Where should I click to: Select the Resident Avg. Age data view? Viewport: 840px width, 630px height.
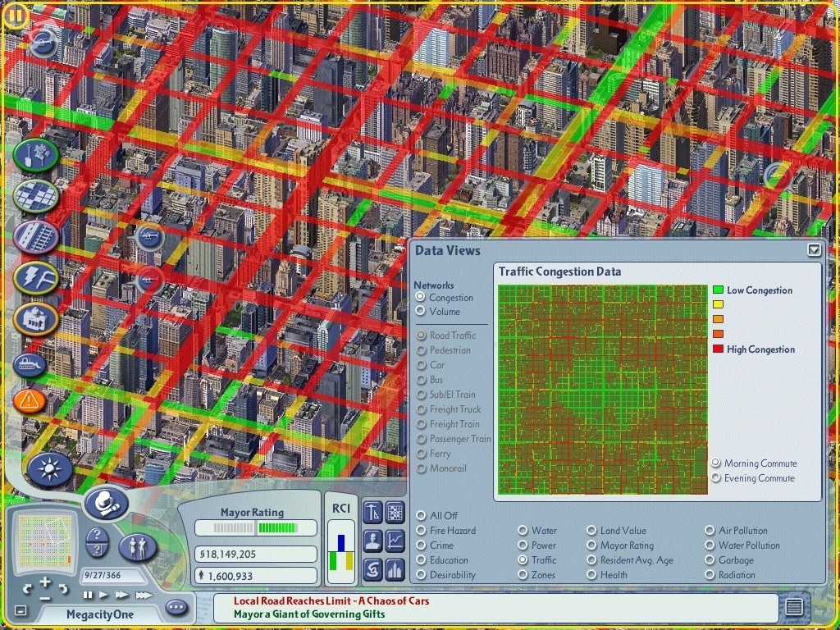[x=591, y=559]
